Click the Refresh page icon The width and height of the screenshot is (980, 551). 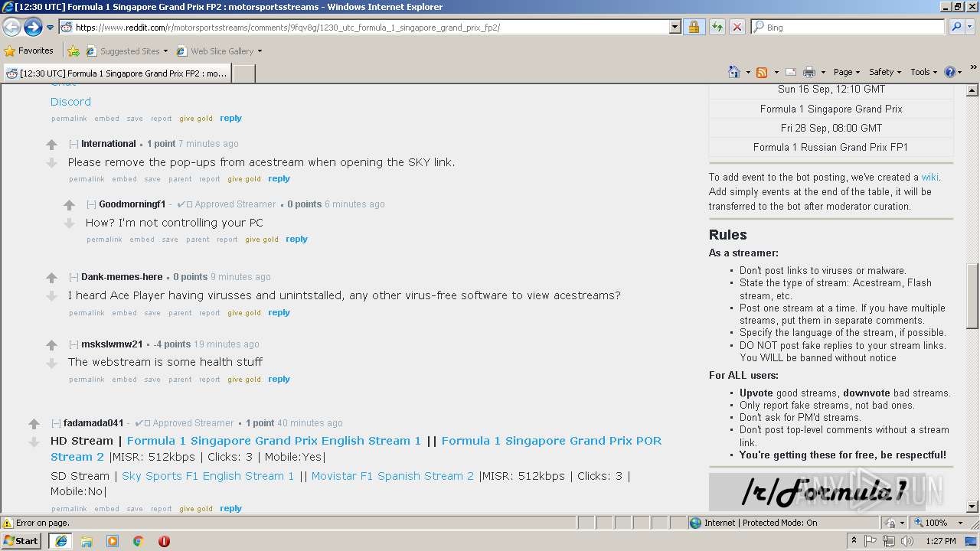tap(717, 27)
